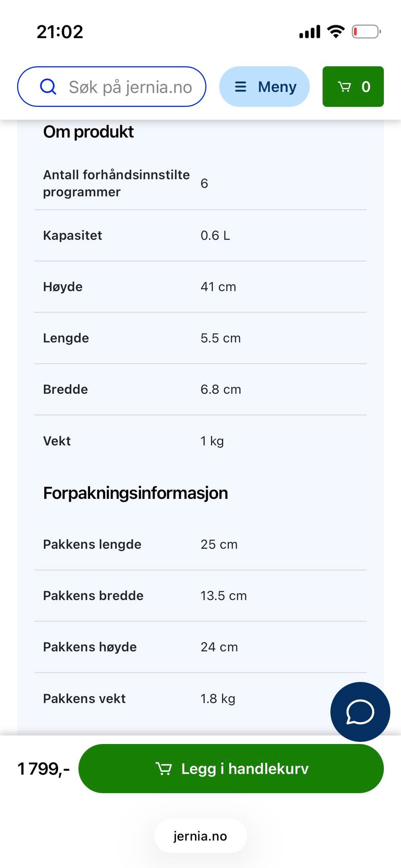Tap the Forpakningsinformasjon heading
401x868 pixels.
(135, 493)
